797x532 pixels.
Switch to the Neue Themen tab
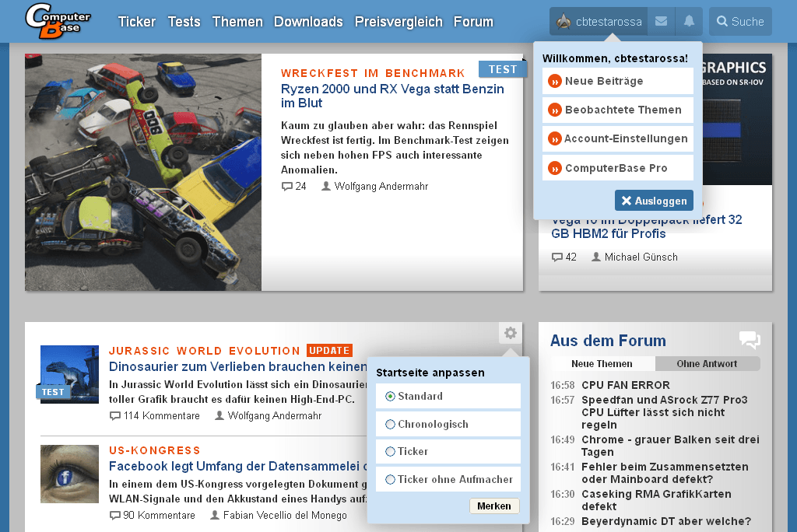pyautogui.click(x=602, y=364)
